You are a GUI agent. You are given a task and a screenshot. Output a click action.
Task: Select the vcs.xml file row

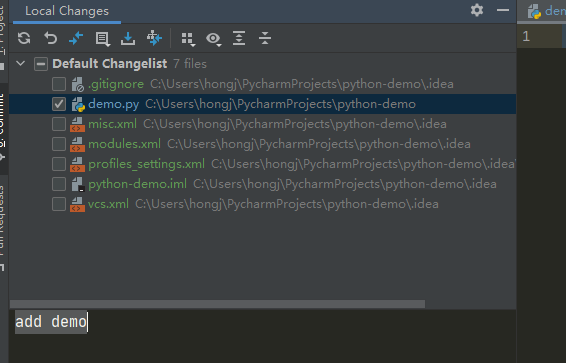point(262,204)
